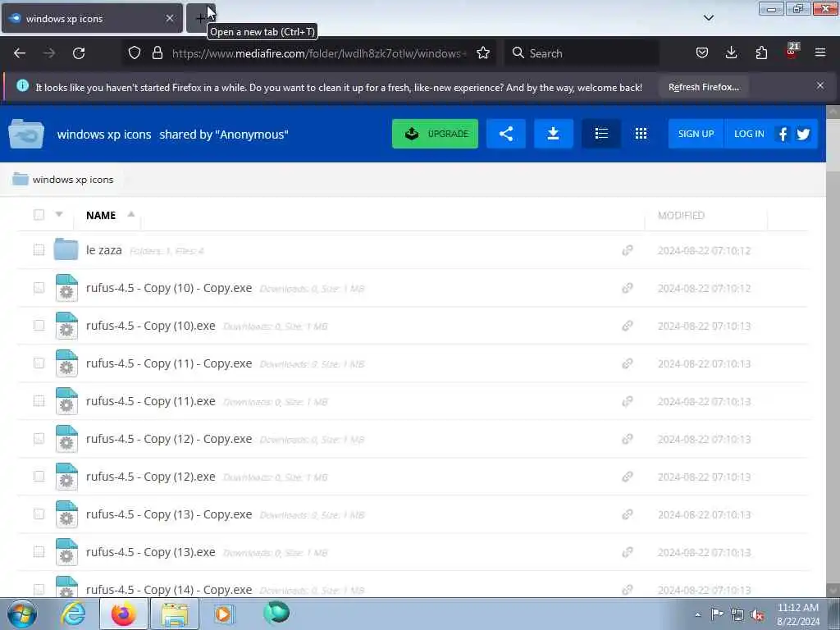840x630 pixels.
Task: Open Firefox application hamburger menu
Action: (x=820, y=52)
